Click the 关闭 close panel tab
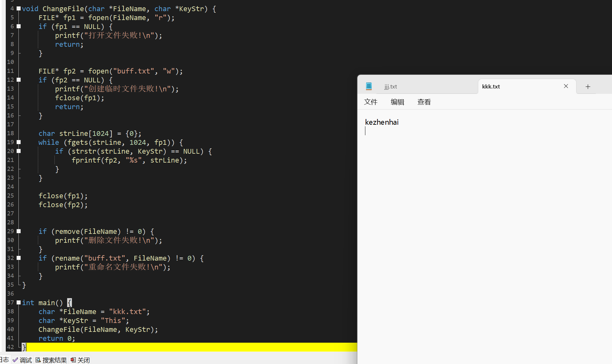 pyautogui.click(x=81, y=360)
